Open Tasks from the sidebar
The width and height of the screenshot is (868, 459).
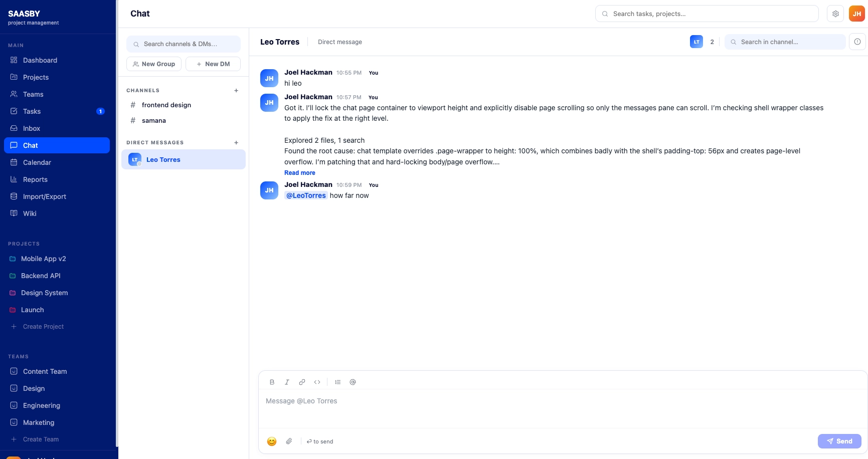pos(32,111)
